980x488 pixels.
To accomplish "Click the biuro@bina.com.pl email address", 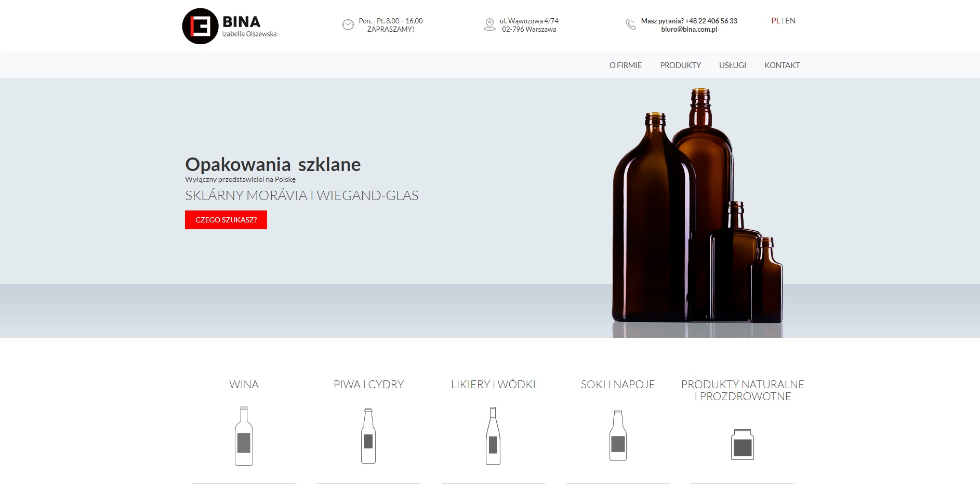I will coord(689,30).
